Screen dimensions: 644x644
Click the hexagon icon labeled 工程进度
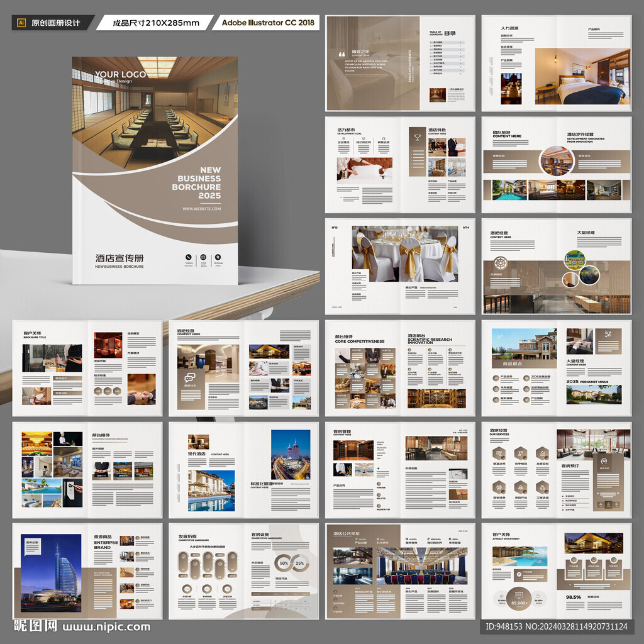543,487
